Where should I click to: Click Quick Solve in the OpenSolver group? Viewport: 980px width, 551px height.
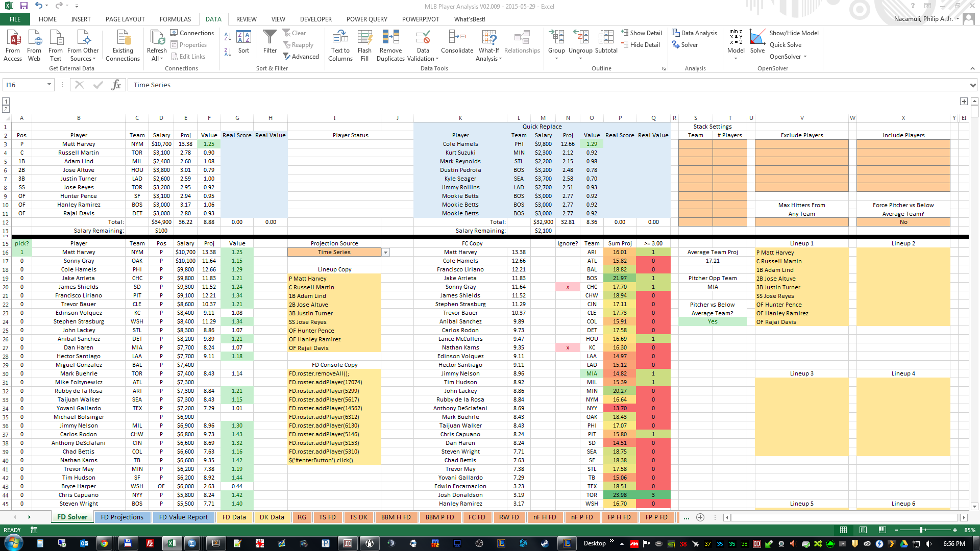pos(786,44)
